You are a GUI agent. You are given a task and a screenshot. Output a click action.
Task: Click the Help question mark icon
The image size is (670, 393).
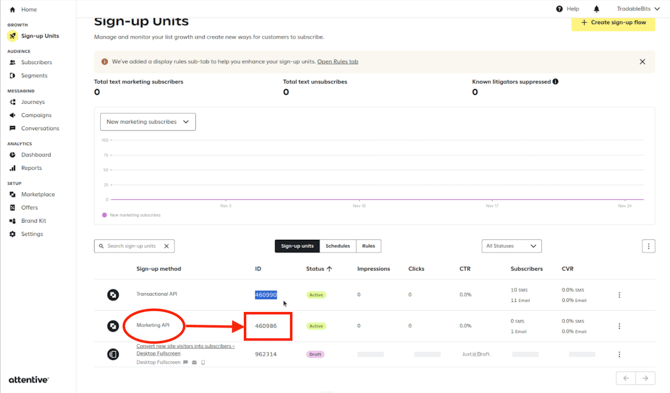click(559, 9)
